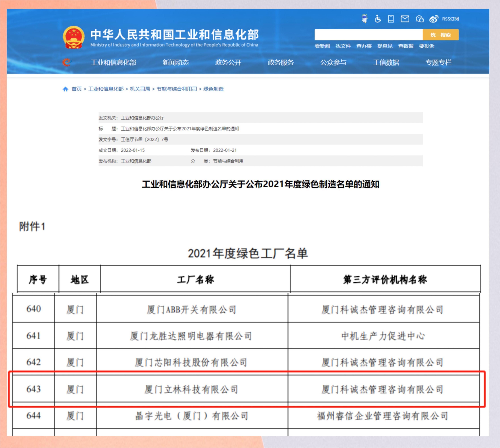Screen dimensions: 500x448
Task: Click the 要投诉 quick link
Action: pyautogui.click(x=427, y=46)
